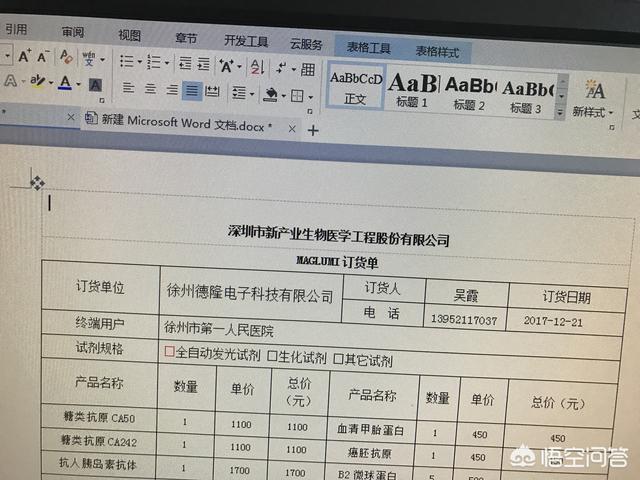Viewport: 640px width, 480px height.
Task: Decrease paragraph indent
Action: point(185,63)
